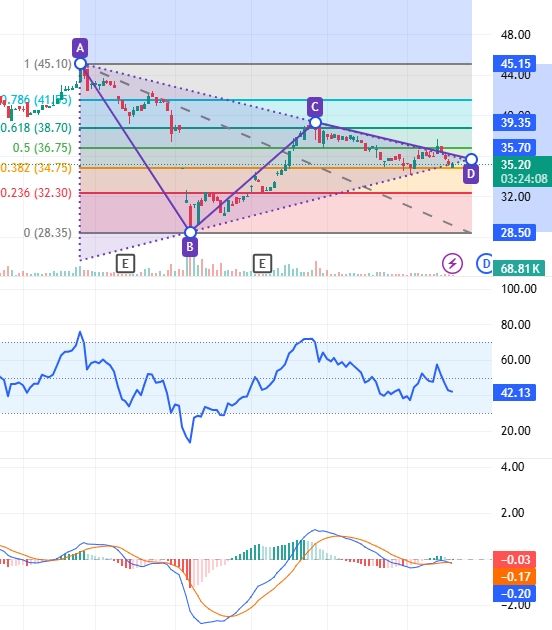Click the purple lightning bolt icon
The image size is (552, 630).
point(452,264)
